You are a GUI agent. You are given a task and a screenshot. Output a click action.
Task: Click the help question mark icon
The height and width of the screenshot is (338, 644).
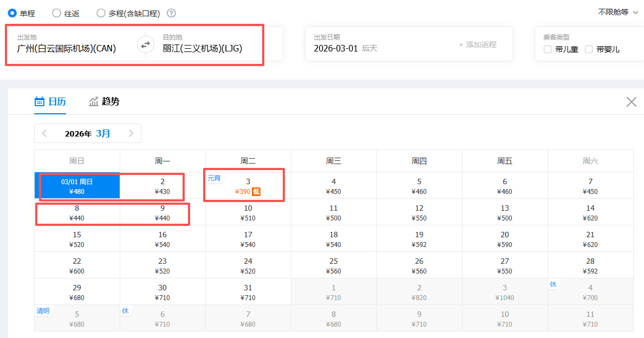coord(171,14)
